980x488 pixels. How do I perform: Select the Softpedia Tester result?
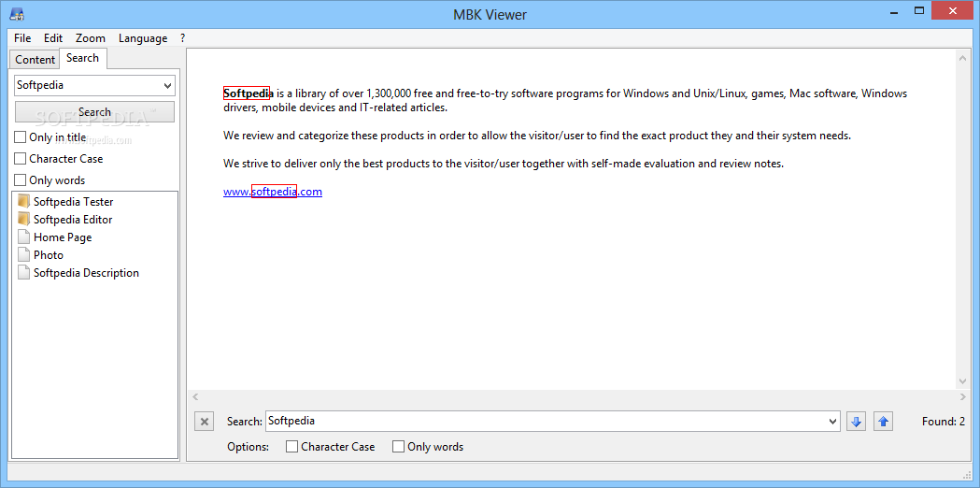point(73,201)
